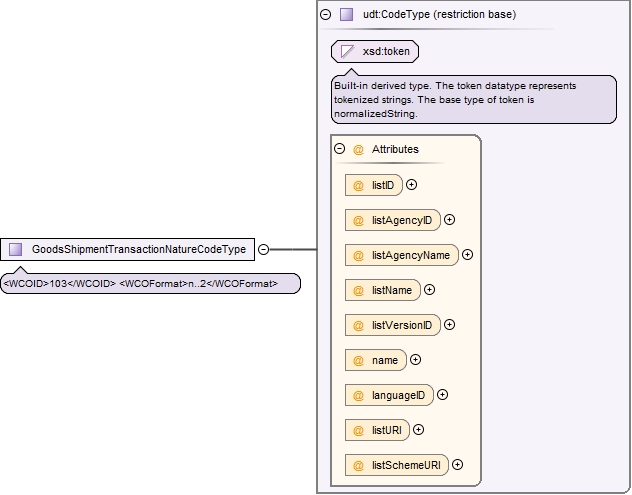Screen dimensions: 632x495
Task: Select the listVersionID attribute label
Action: tap(402, 326)
